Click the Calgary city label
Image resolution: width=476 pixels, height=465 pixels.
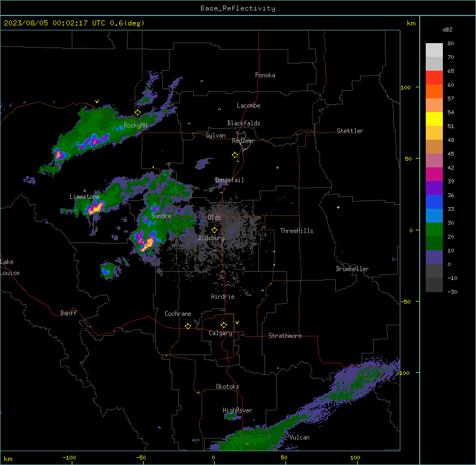click(220, 333)
